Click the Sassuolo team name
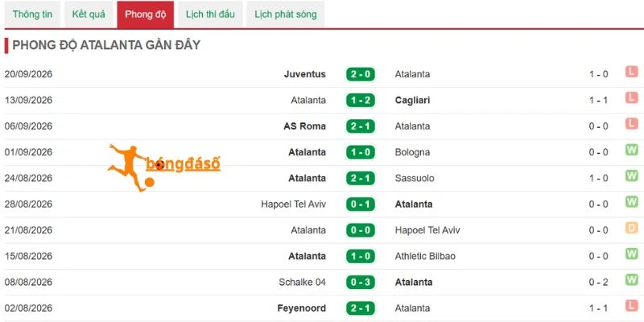The height and width of the screenshot is (322, 644). (x=415, y=178)
